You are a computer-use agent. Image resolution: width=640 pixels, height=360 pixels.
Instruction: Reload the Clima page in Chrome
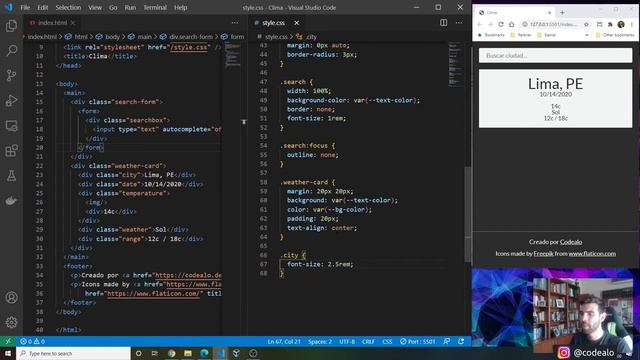501,24
